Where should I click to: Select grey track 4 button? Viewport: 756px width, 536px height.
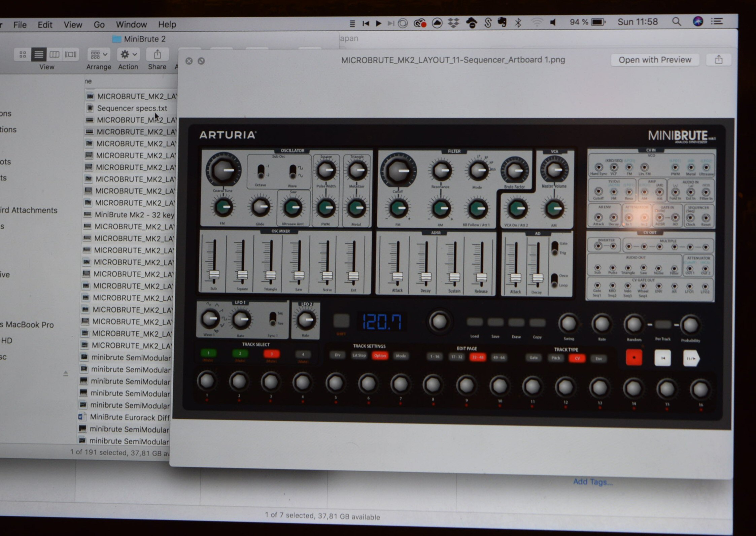point(303,354)
